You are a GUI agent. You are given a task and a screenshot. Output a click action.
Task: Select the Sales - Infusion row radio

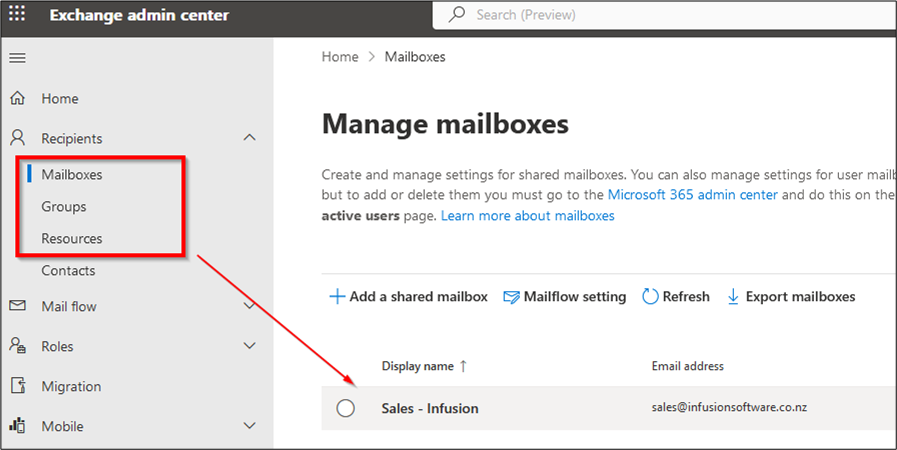(x=346, y=408)
